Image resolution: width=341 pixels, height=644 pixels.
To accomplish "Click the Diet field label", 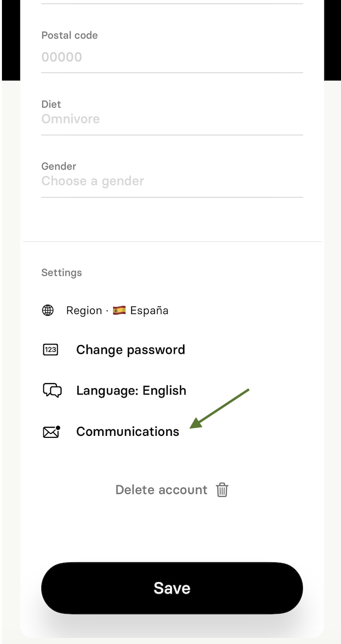I will coord(51,104).
